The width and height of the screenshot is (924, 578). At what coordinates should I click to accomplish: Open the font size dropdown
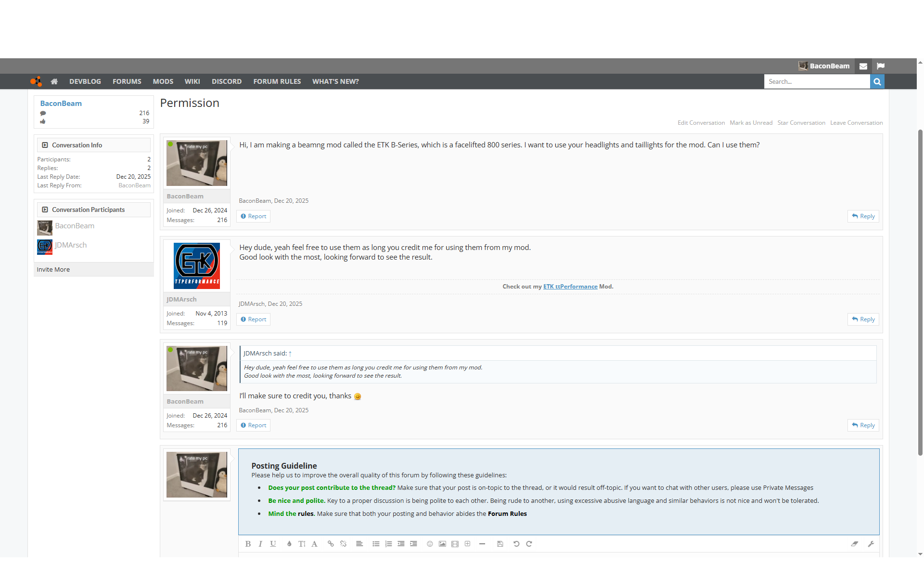point(302,544)
